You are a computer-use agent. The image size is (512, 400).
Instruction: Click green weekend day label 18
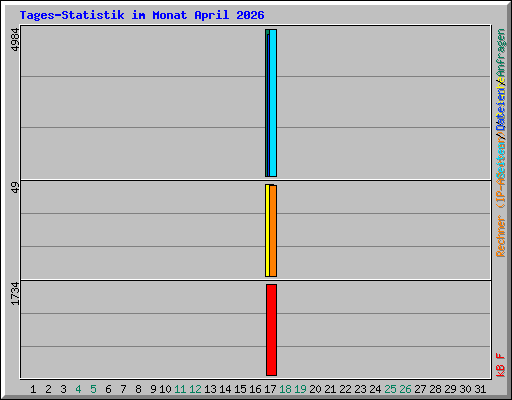tap(285, 389)
